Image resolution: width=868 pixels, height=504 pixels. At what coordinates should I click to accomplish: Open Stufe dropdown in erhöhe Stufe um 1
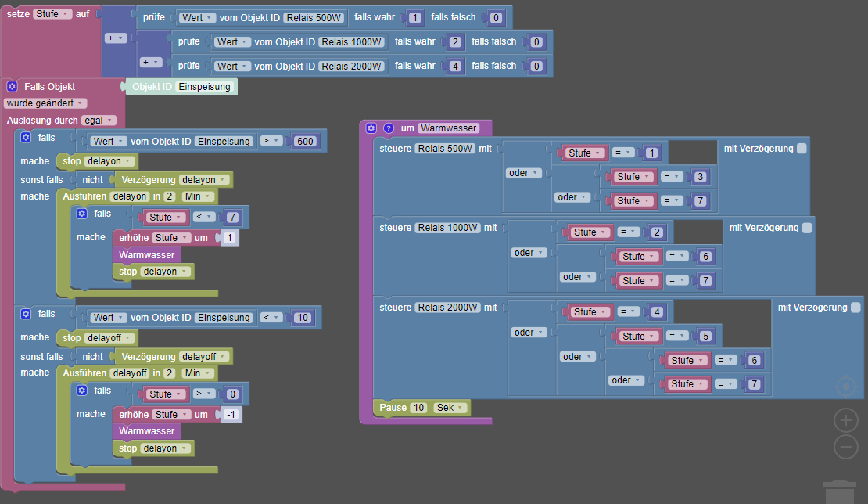(x=170, y=238)
